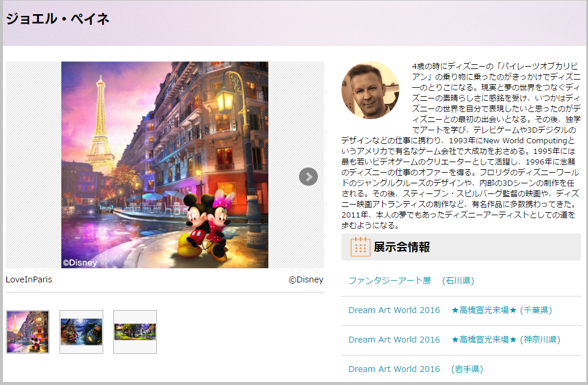588x385 pixels.
Task: Select the wide green landscape thumbnail
Action: 135,332
